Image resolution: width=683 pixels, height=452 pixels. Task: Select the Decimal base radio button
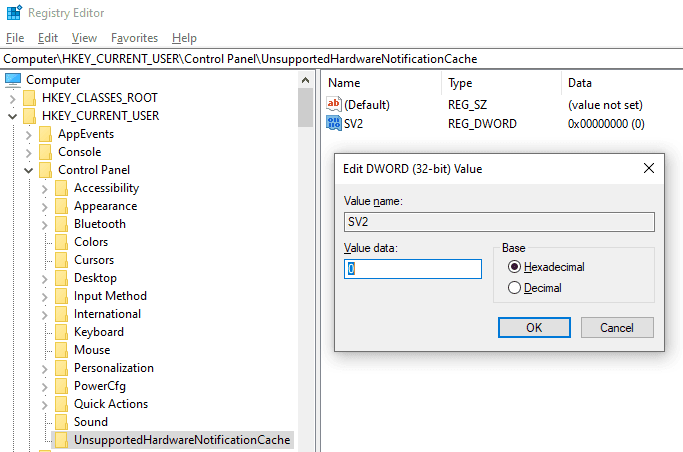tap(514, 287)
